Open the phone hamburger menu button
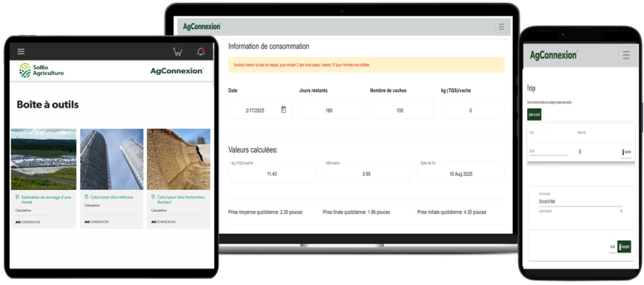The width and height of the screenshot is (644, 285). 626,55
